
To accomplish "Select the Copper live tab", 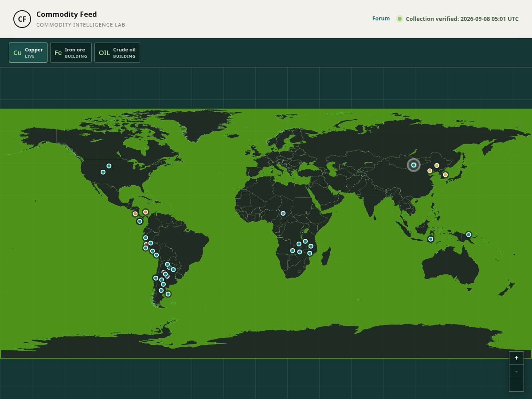I will pos(28,53).
